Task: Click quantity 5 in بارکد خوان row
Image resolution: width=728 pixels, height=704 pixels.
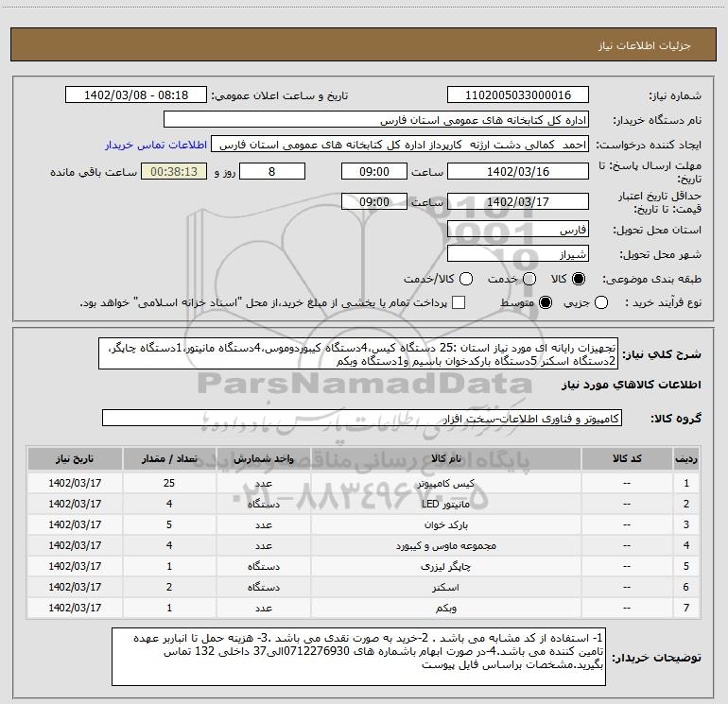Action: pos(169,524)
